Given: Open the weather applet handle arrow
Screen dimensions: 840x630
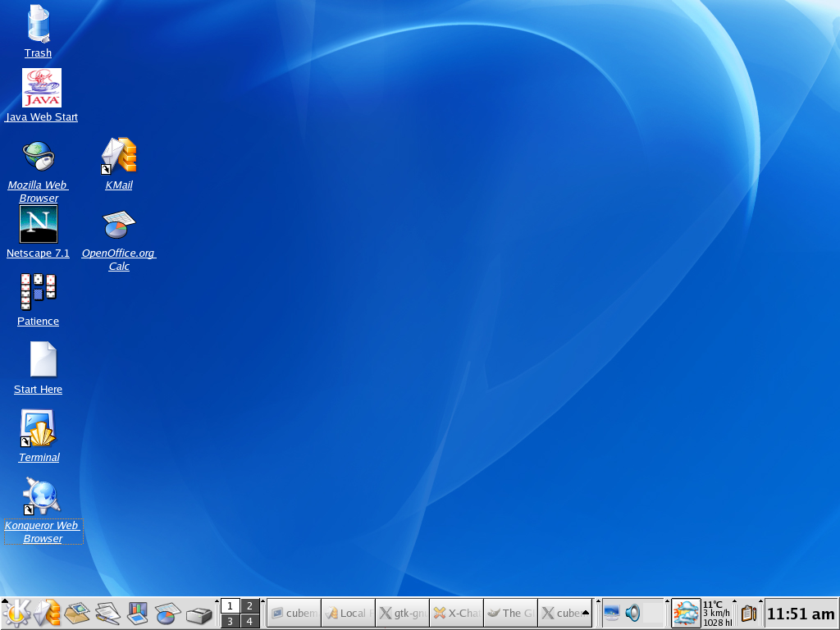Looking at the screenshot, I should pos(668,601).
